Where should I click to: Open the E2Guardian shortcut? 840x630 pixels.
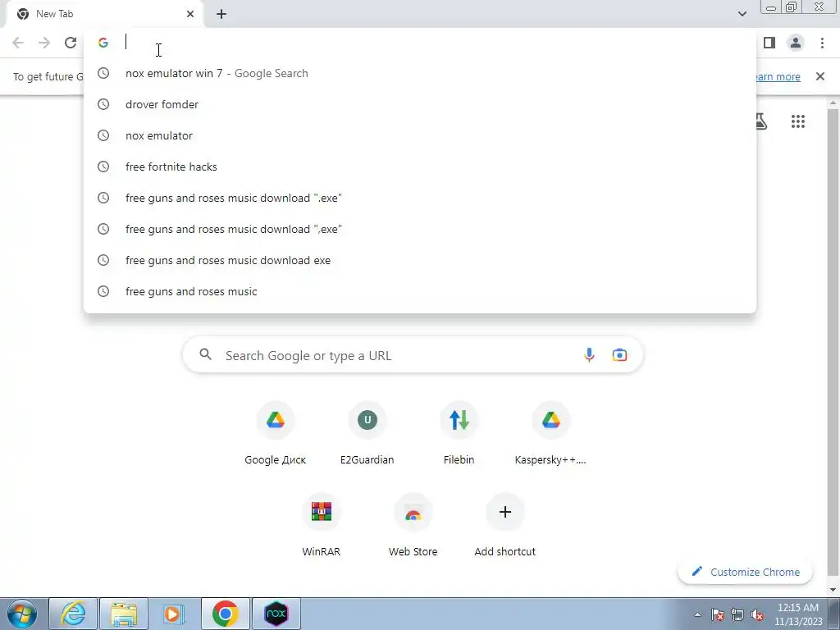coord(367,435)
